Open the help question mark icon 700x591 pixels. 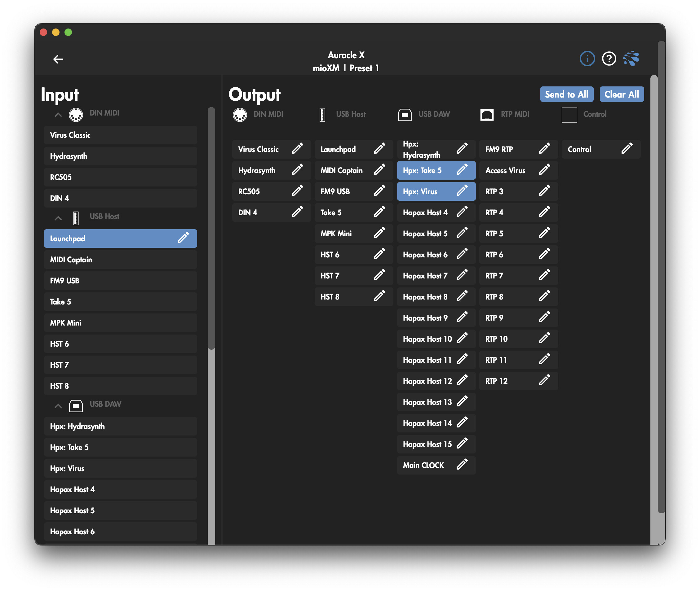609,59
